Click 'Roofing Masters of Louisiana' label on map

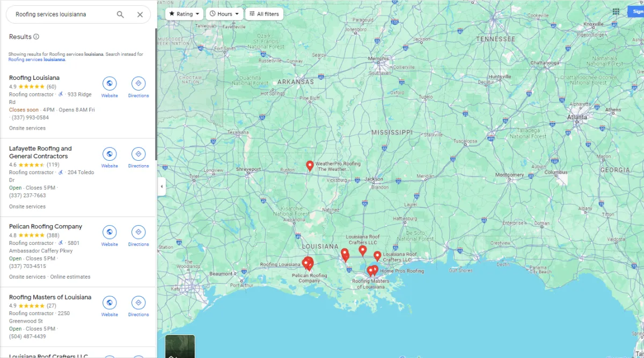tap(371, 284)
